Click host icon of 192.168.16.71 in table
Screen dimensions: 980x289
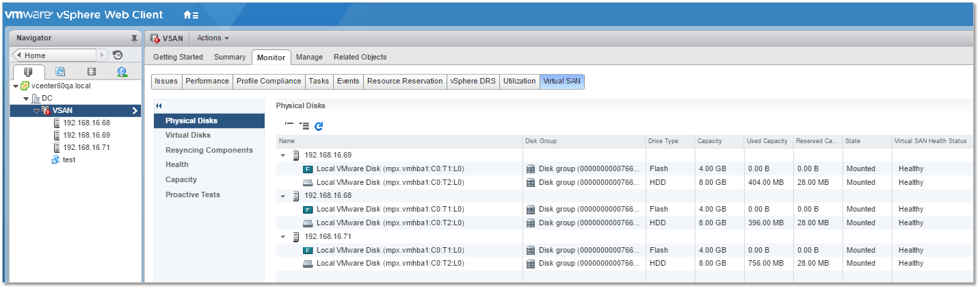pyautogui.click(x=296, y=236)
